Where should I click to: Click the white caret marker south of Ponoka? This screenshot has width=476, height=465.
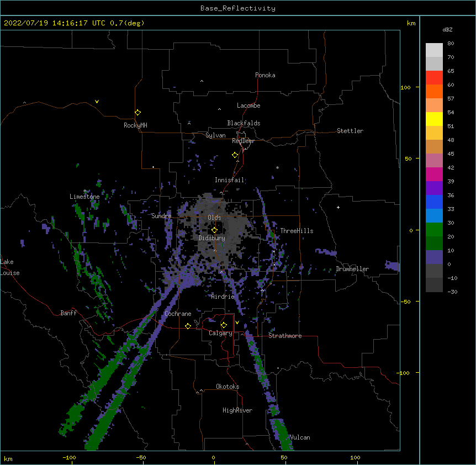202,81
